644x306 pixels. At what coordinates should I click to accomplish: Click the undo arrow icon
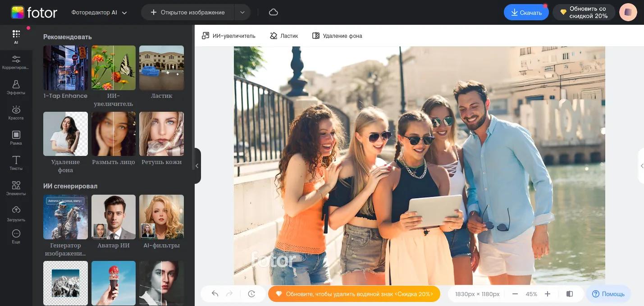tap(215, 294)
